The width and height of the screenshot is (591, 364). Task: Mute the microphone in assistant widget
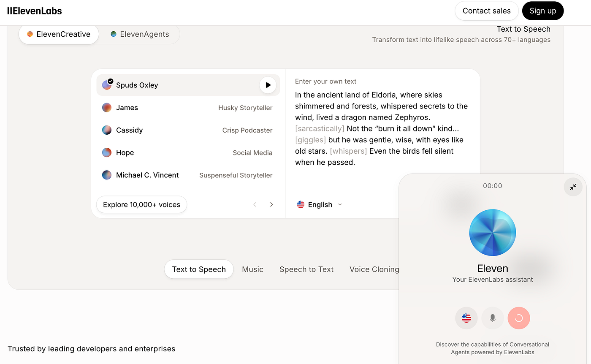point(493,318)
